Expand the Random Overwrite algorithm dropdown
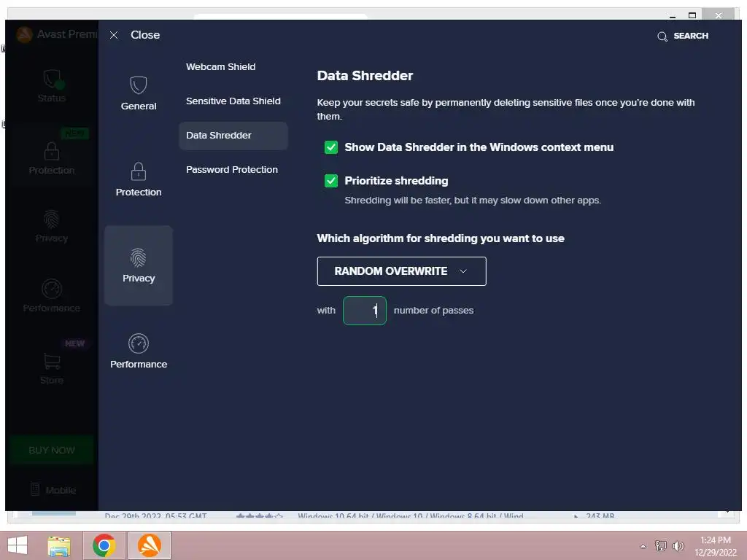This screenshot has width=747, height=560. coord(402,271)
